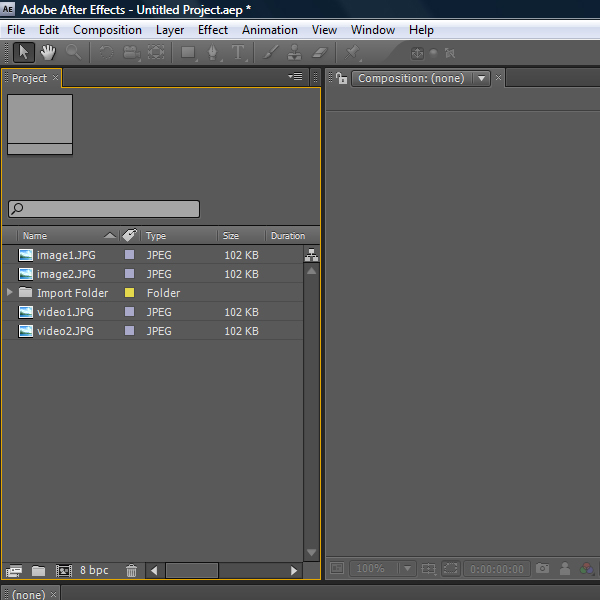
Task: Select the Clone Stamp tool
Action: (295, 52)
